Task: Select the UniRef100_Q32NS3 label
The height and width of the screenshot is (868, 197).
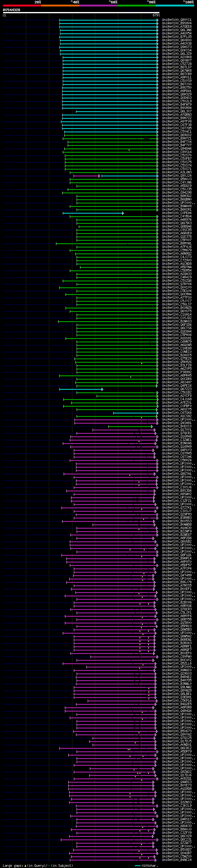Action: click(177, 802)
